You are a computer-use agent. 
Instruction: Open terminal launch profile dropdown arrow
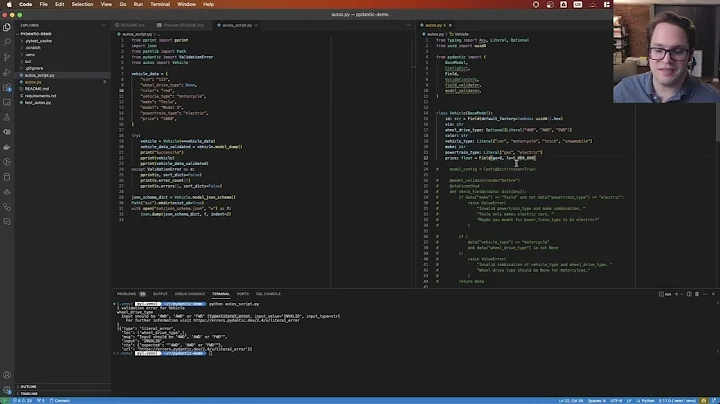(681, 294)
